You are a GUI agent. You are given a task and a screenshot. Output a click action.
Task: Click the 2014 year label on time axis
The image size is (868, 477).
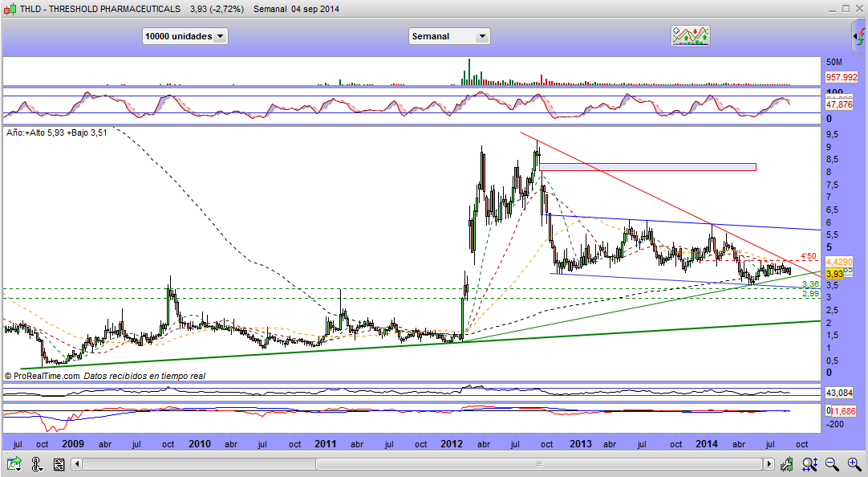pos(707,444)
